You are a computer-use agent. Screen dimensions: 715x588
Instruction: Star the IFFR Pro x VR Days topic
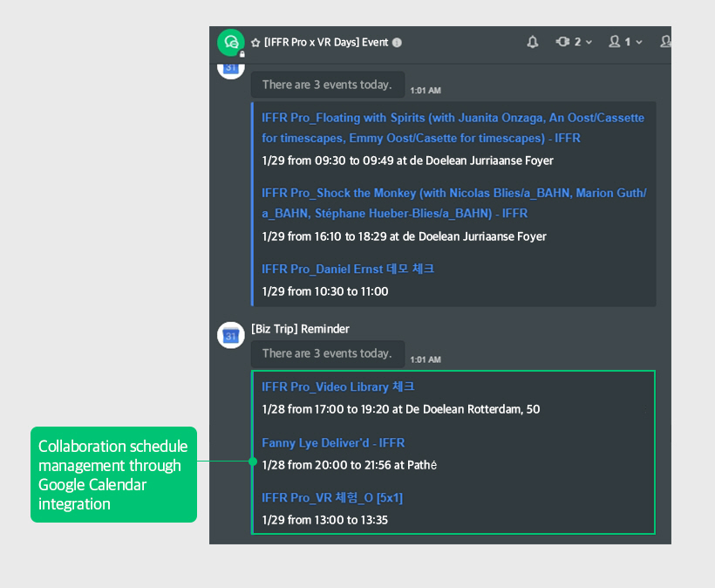(255, 43)
